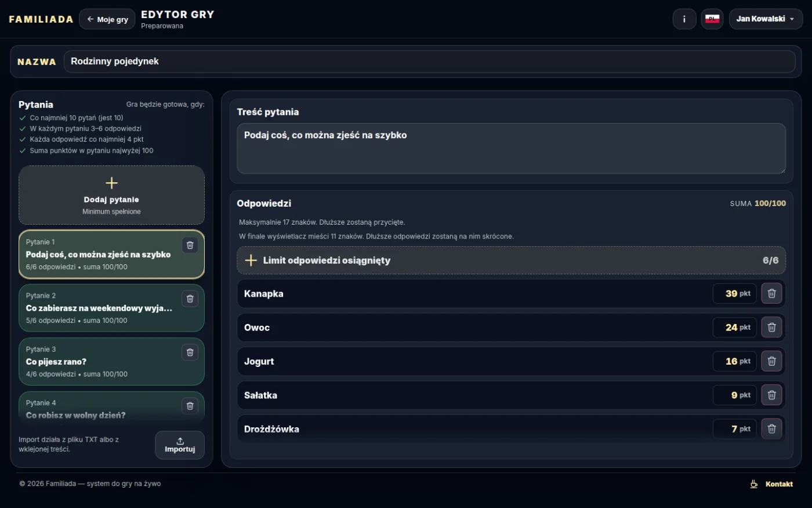Open the Kontakt link in footer
Viewport: 812px width, 508px height.
click(771, 484)
